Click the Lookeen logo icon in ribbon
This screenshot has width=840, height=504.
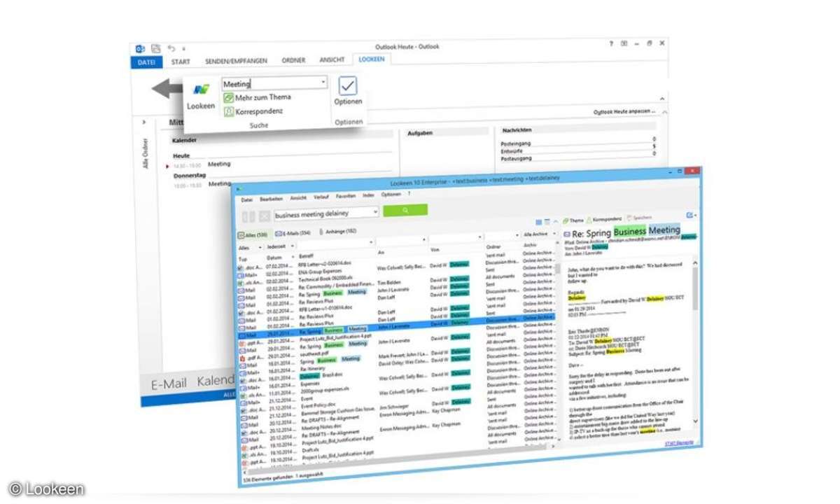[202, 89]
